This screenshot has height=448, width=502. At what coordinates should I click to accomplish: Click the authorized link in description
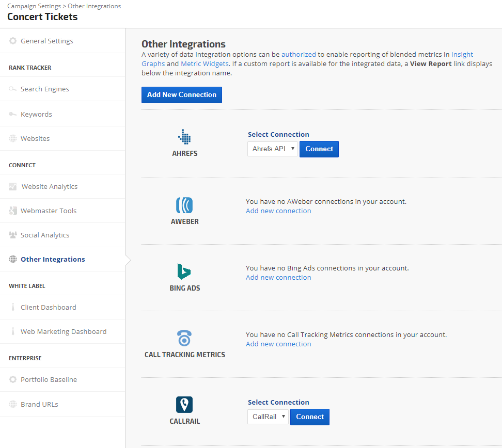[299, 54]
